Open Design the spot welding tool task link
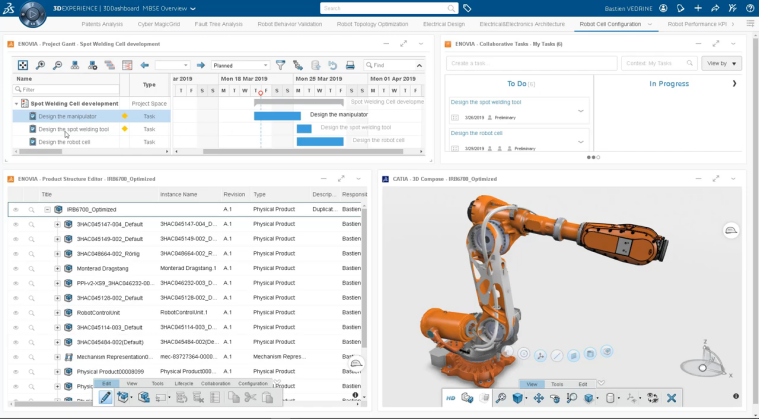759x420 pixels. 486,102
